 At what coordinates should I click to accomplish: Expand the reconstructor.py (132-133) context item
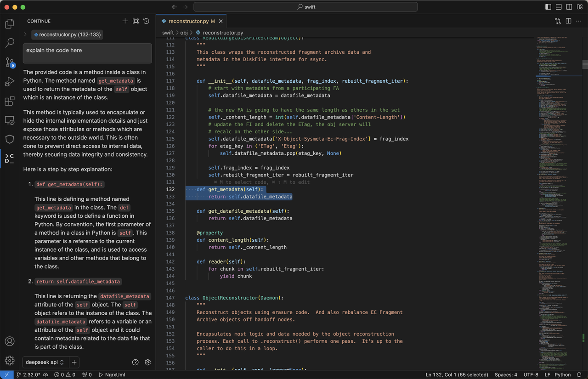click(25, 34)
